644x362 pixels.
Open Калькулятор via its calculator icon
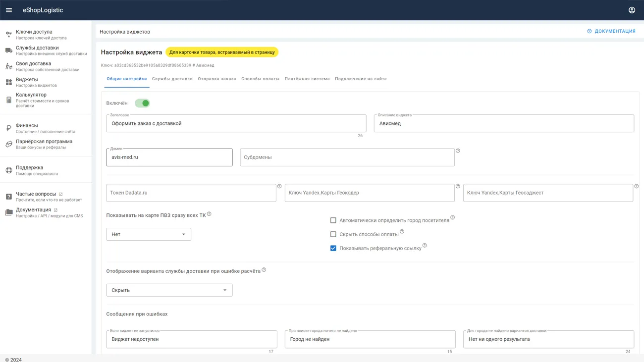[9, 100]
